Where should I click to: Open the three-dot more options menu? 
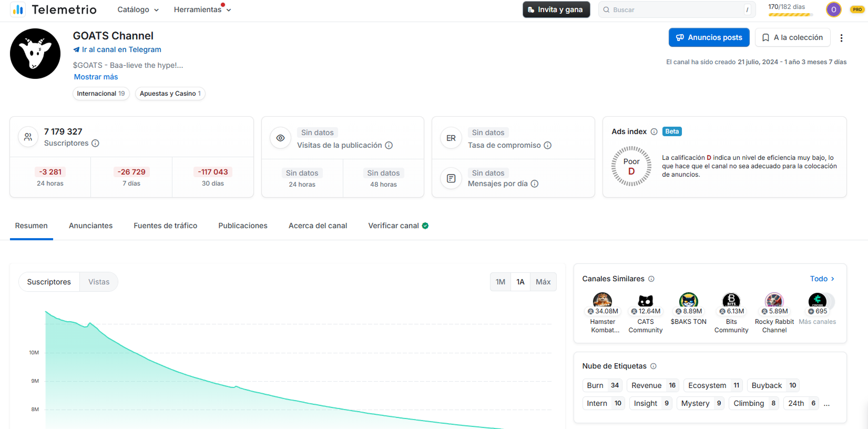841,38
